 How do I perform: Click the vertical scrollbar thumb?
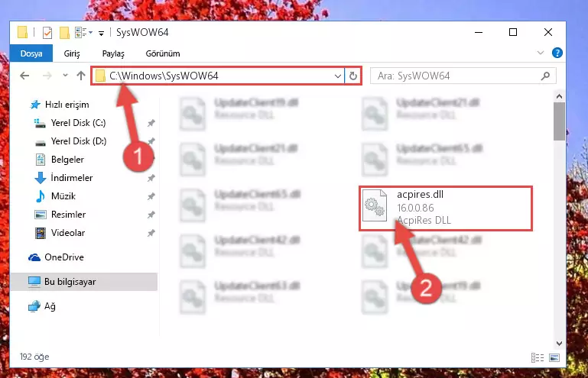(559, 121)
